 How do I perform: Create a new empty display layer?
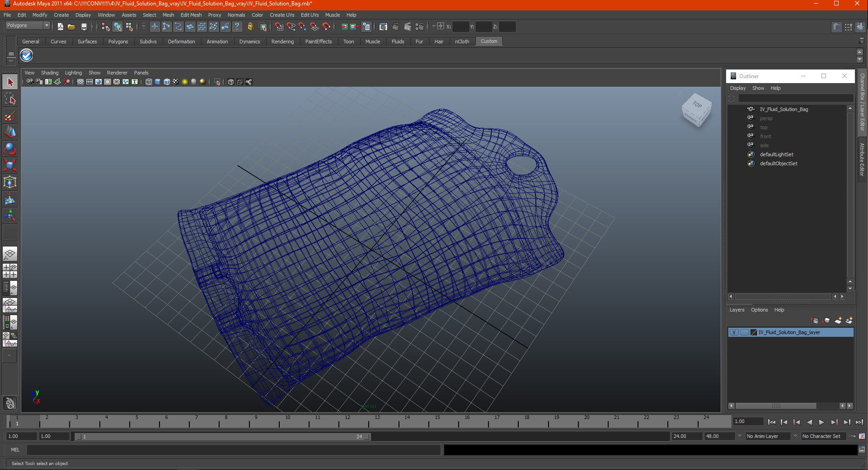click(838, 321)
